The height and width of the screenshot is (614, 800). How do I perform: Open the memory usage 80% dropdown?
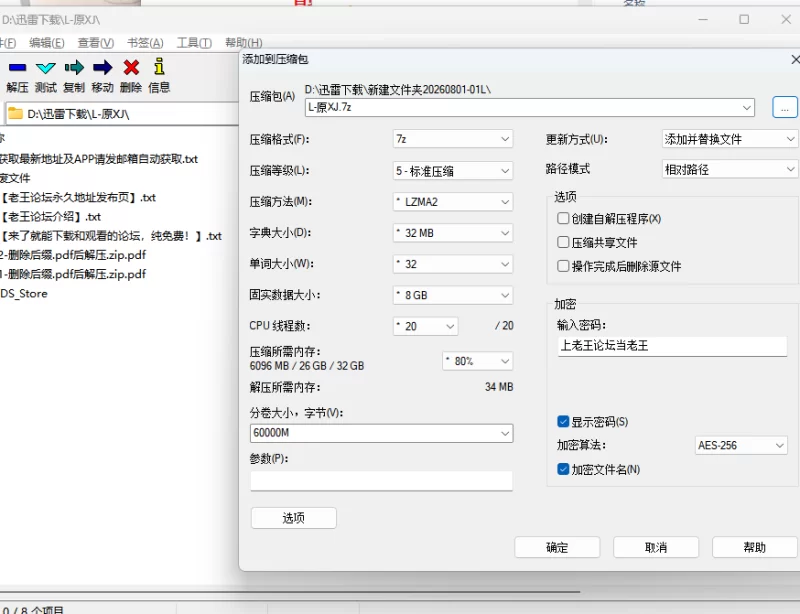pos(478,361)
